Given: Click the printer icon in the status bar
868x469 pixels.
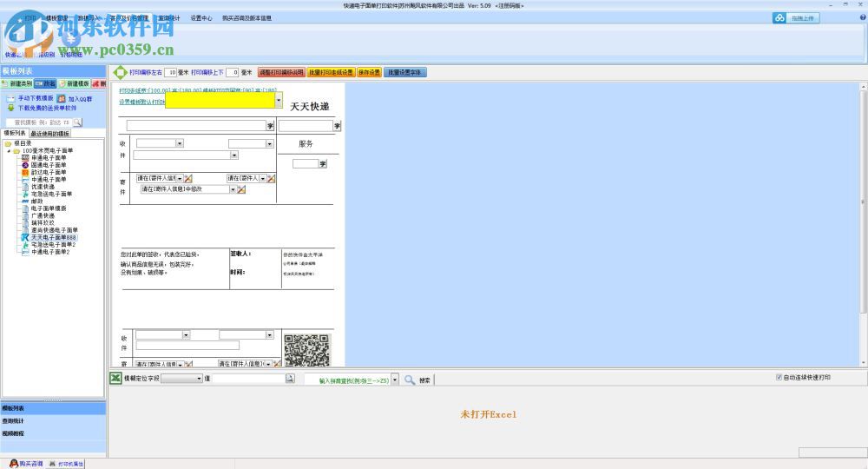Looking at the screenshot, I should pos(53,464).
